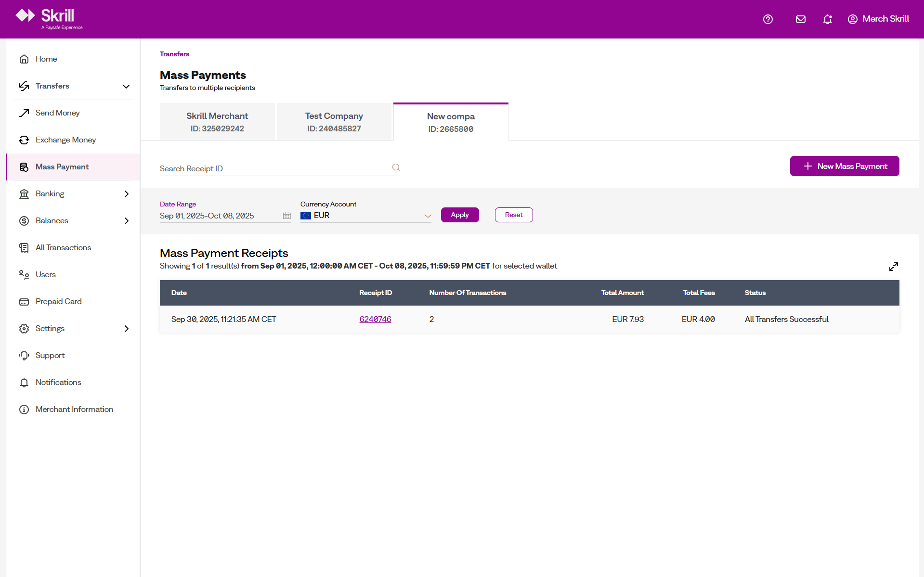Viewport: 924px width, 577px height.
Task: Switch to the Test Company tab
Action: click(x=334, y=121)
